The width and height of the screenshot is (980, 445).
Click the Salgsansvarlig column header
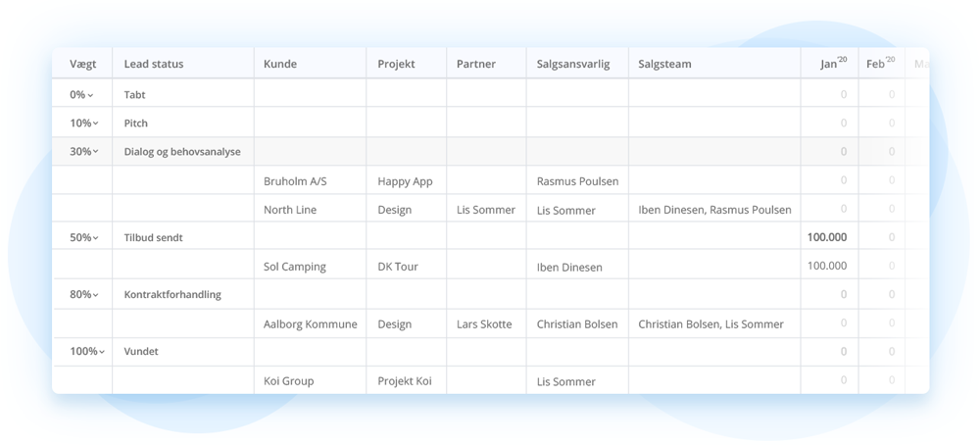(573, 64)
